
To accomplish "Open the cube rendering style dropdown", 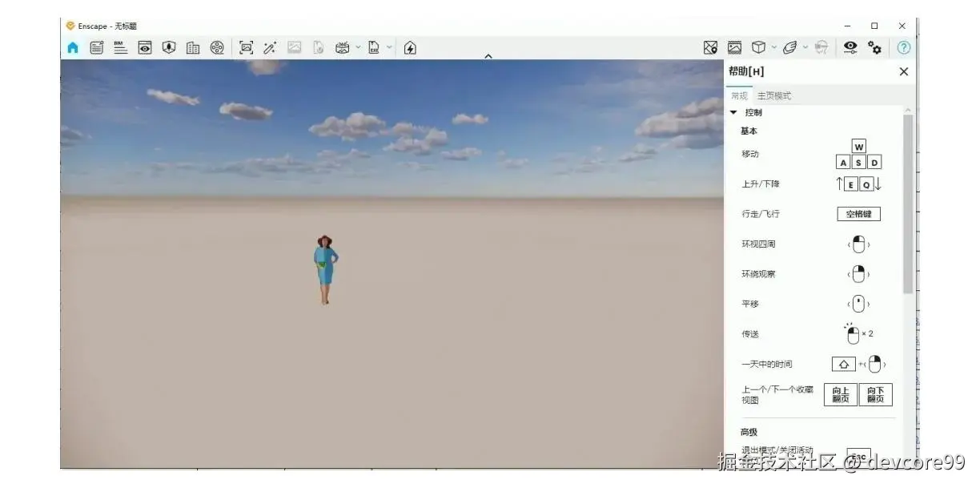I will [x=773, y=46].
